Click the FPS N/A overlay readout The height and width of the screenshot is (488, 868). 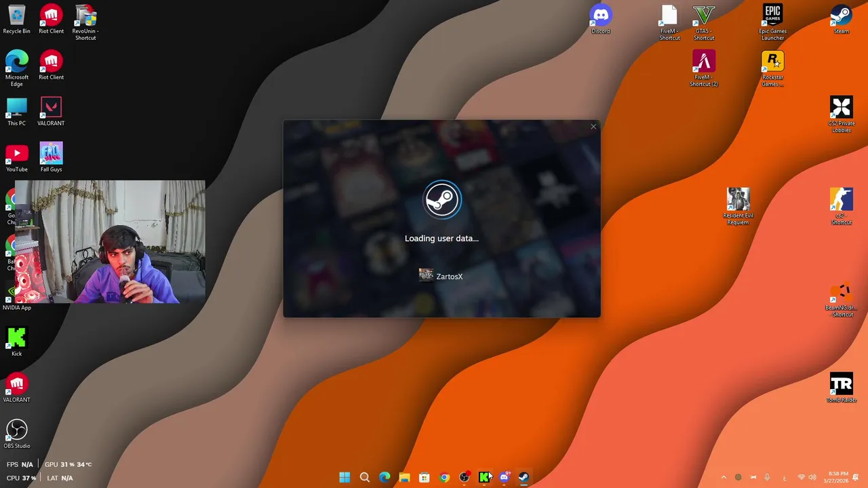pyautogui.click(x=20, y=464)
